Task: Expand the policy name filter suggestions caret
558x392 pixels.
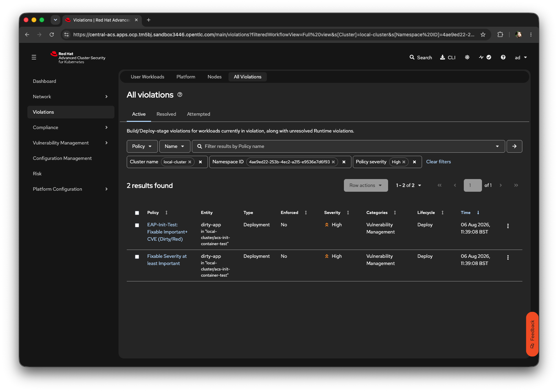Action: click(x=497, y=146)
